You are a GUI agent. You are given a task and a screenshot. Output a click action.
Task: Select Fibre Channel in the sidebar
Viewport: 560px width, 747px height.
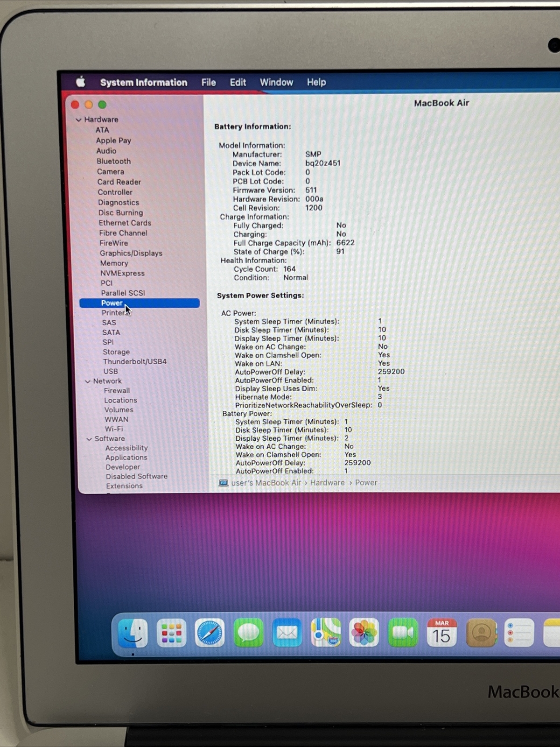pyautogui.click(x=123, y=233)
